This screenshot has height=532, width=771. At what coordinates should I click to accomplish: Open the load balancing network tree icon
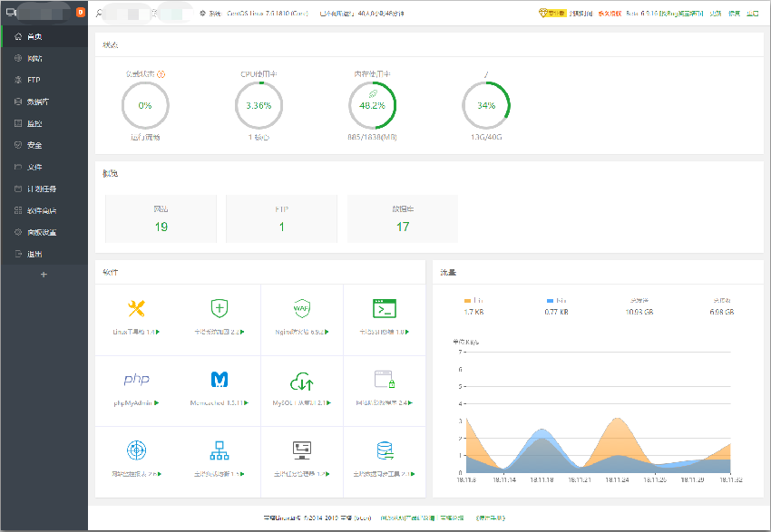point(220,450)
